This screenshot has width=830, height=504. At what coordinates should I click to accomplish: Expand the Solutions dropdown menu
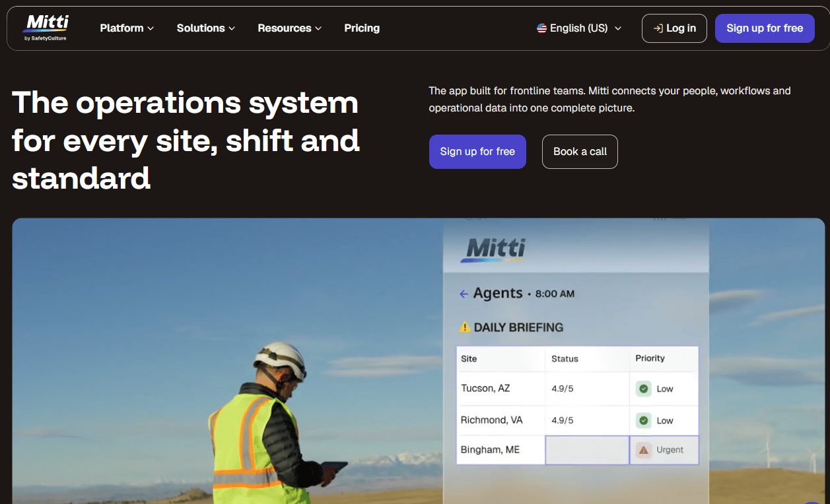pos(206,28)
